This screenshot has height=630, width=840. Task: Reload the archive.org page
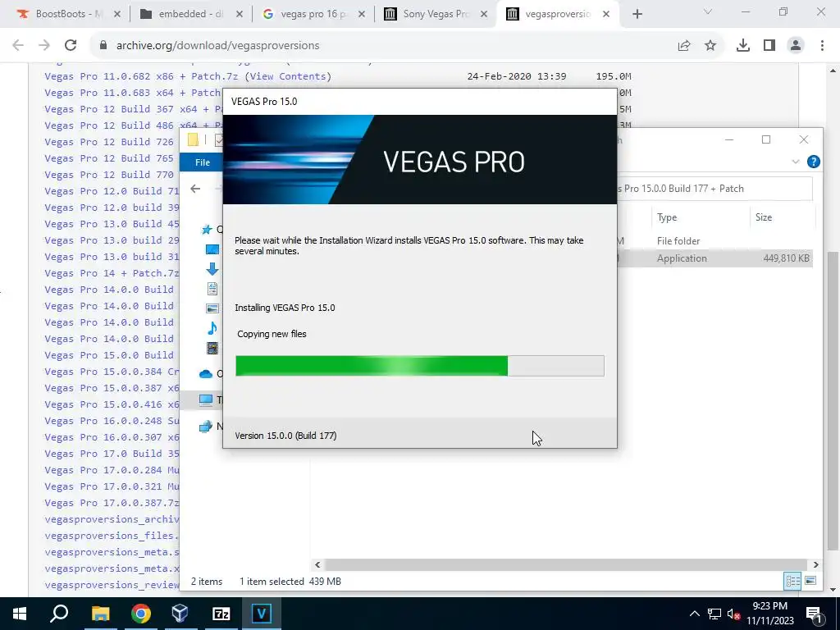71,46
